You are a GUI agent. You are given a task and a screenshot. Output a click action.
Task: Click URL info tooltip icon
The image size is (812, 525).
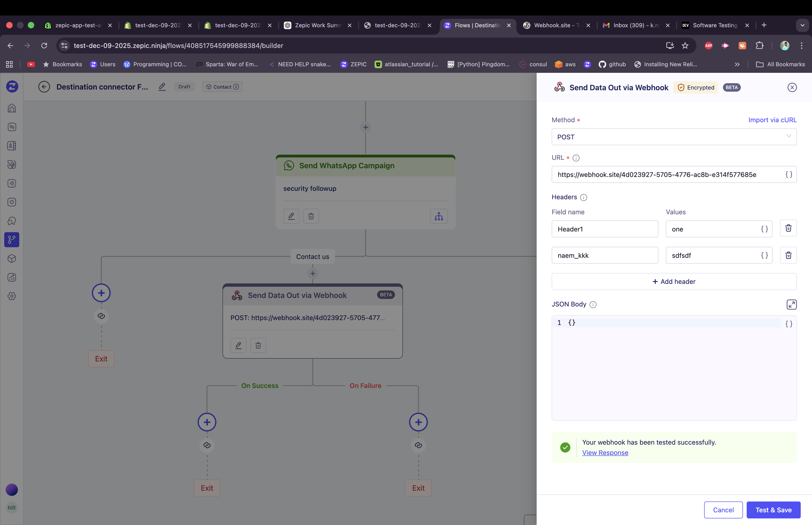(576, 158)
